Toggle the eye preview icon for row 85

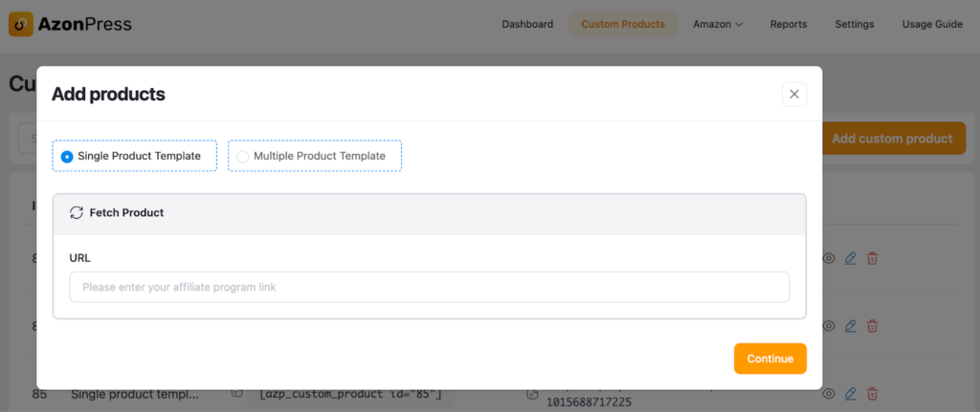click(x=829, y=393)
